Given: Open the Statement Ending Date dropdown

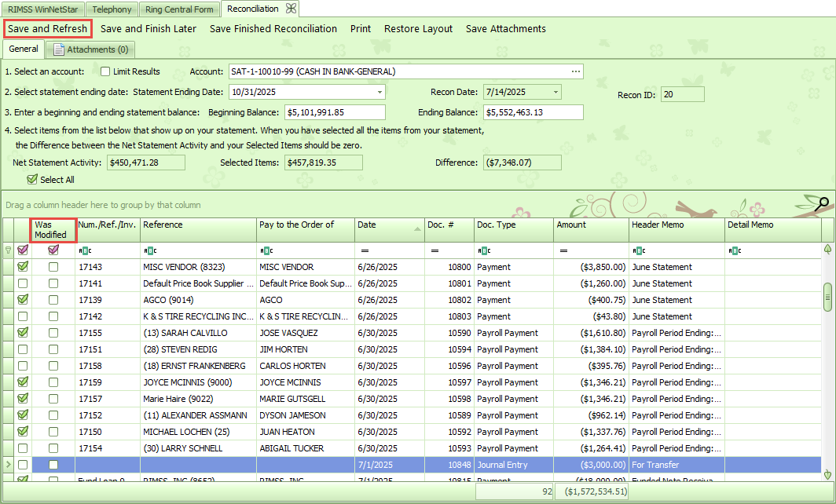Looking at the screenshot, I should 379,92.
